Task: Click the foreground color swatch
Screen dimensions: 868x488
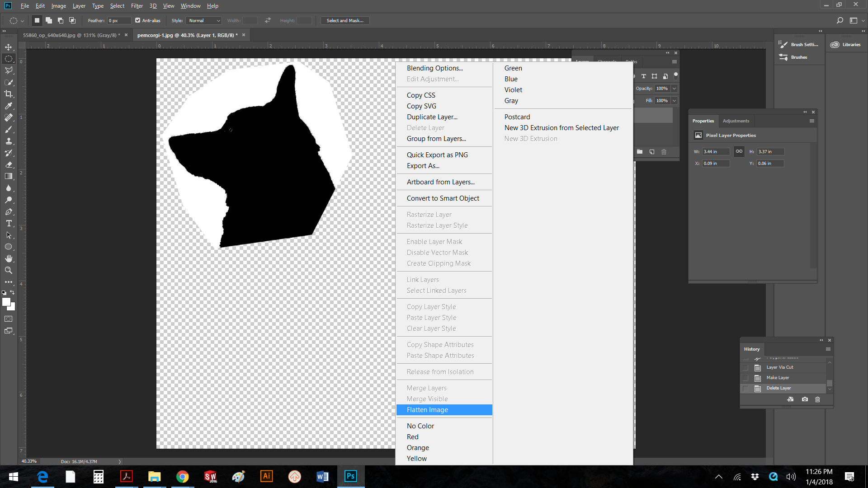Action: click(x=6, y=302)
